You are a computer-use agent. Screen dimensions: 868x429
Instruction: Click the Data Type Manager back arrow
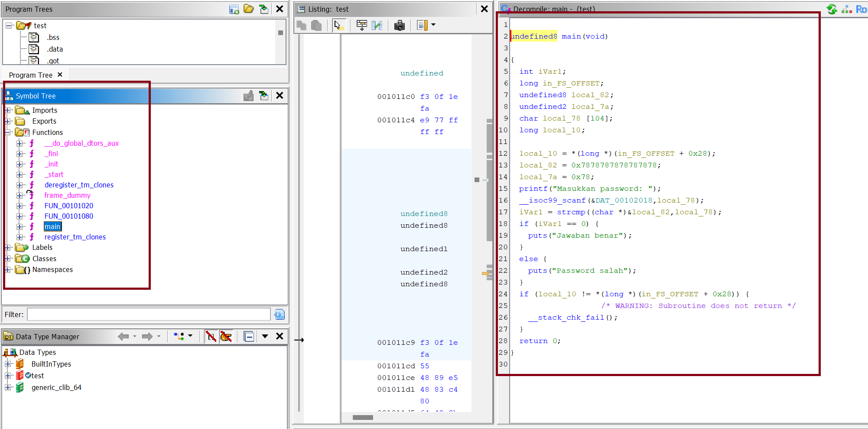(x=124, y=337)
